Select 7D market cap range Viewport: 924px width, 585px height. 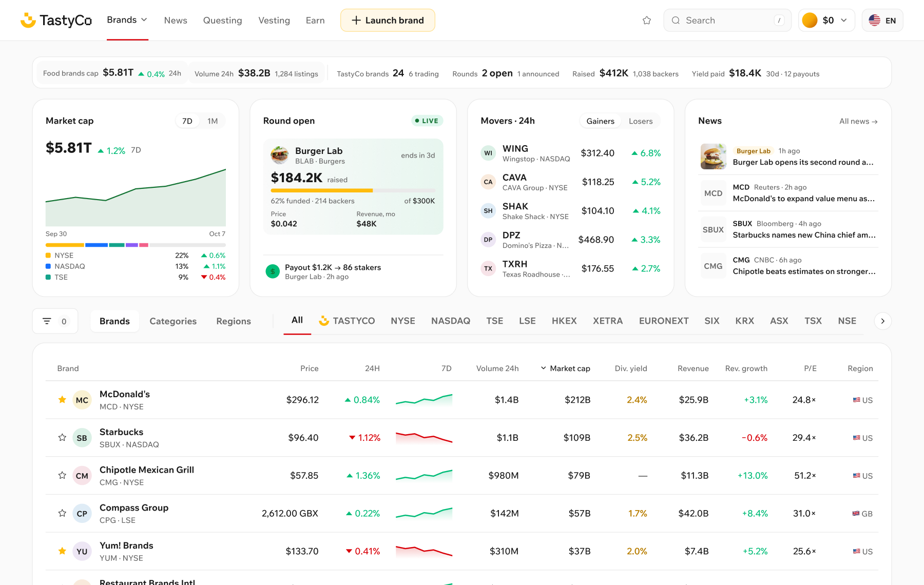click(187, 121)
